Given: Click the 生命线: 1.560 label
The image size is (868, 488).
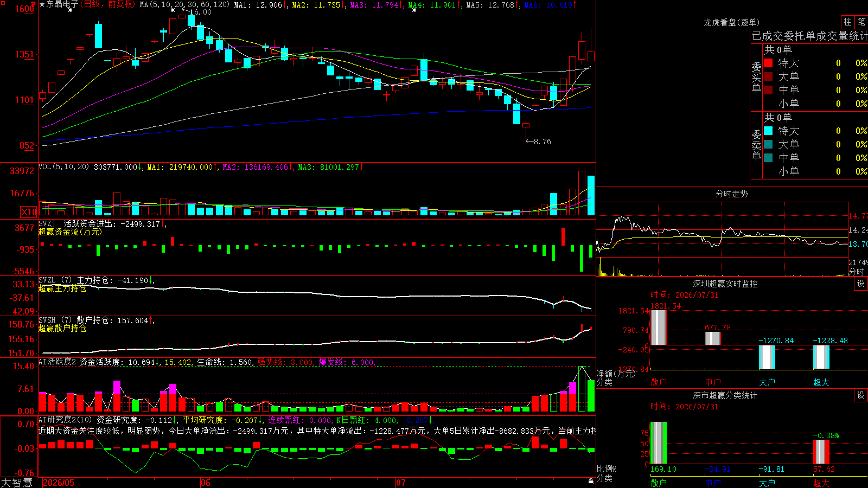Looking at the screenshot, I should pyautogui.click(x=224, y=362).
